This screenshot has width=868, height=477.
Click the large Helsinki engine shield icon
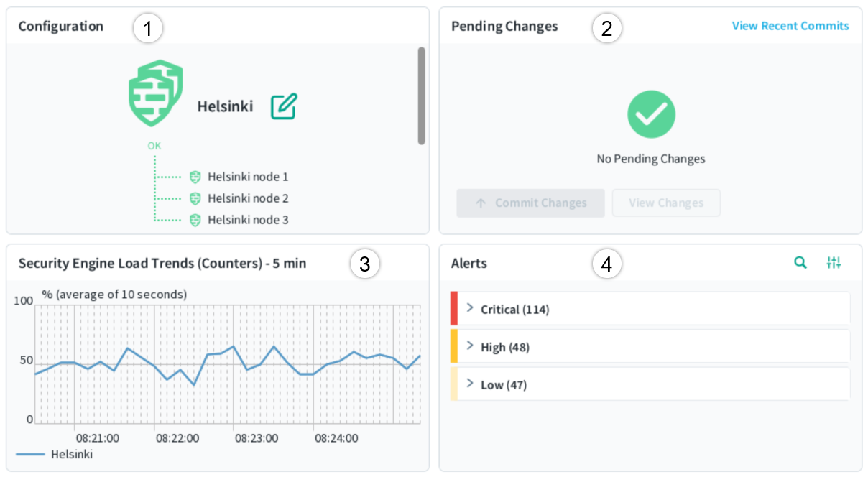click(155, 93)
